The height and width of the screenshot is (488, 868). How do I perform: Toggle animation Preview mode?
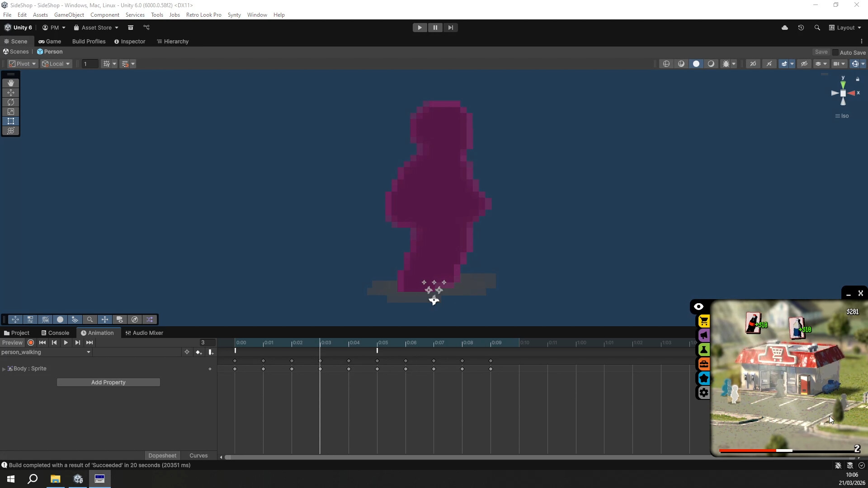[x=12, y=343]
